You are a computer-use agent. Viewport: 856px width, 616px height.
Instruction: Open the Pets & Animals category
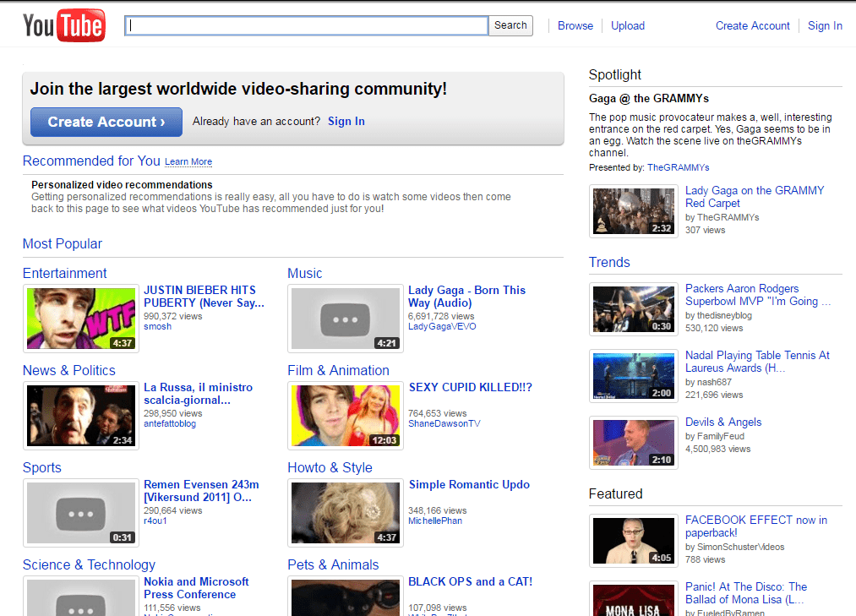point(333,564)
